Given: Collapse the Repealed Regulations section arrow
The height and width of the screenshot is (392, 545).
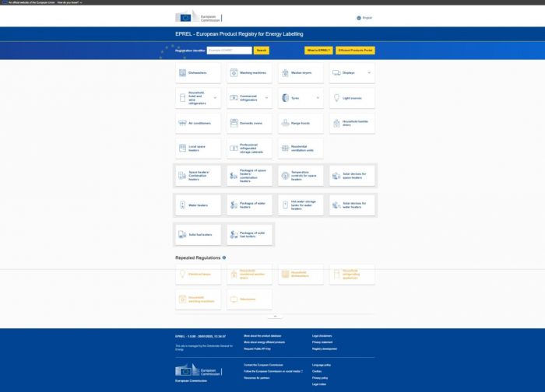Looking at the screenshot, I should 275,317.
